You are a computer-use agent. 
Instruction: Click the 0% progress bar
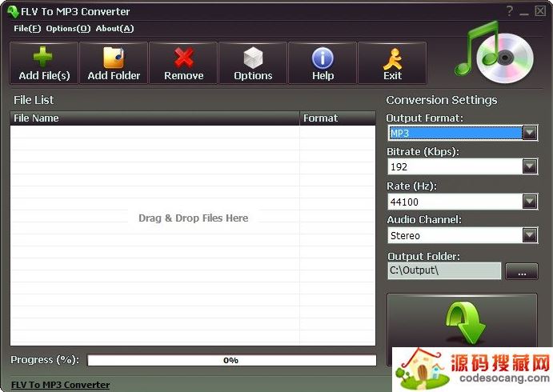tap(232, 360)
